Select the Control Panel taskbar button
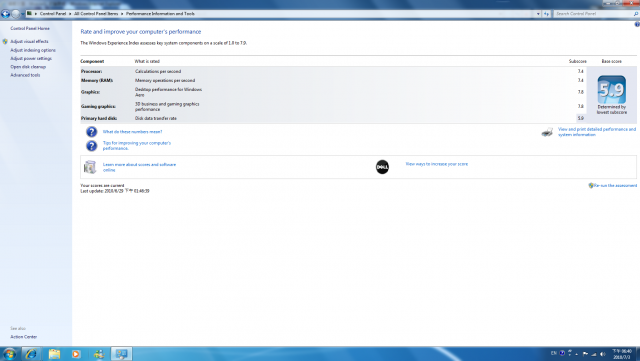The image size is (640, 361). pos(121,354)
